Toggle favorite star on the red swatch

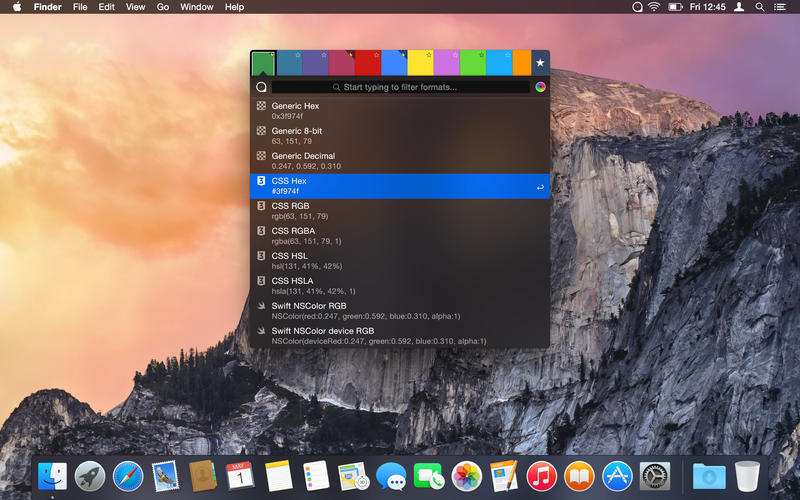(x=376, y=54)
